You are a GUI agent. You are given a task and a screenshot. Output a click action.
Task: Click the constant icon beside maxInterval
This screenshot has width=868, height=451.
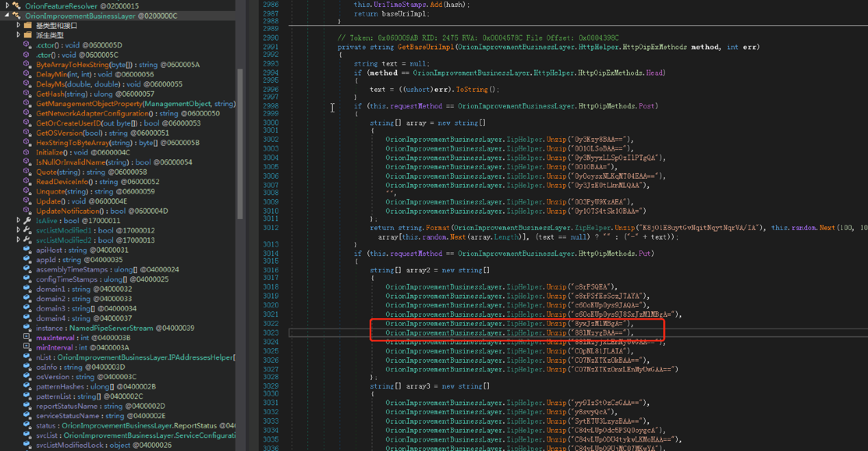point(28,337)
